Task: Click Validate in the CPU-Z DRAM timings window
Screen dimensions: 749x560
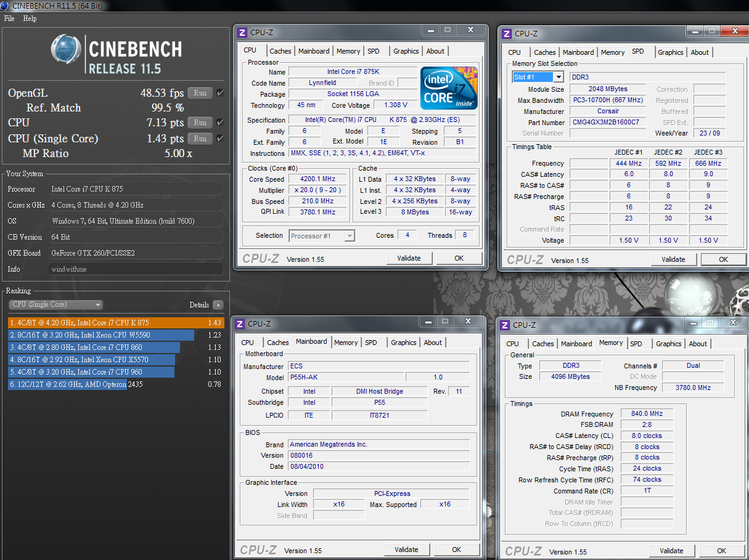Action: [671, 551]
